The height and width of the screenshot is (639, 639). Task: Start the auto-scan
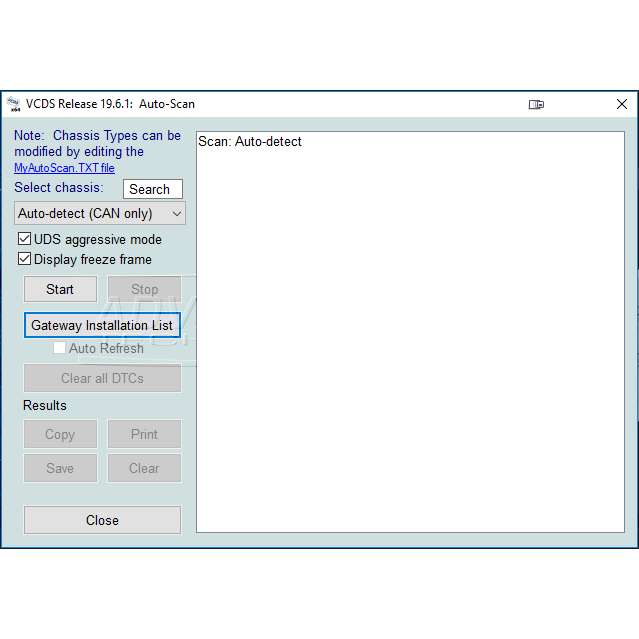point(60,289)
